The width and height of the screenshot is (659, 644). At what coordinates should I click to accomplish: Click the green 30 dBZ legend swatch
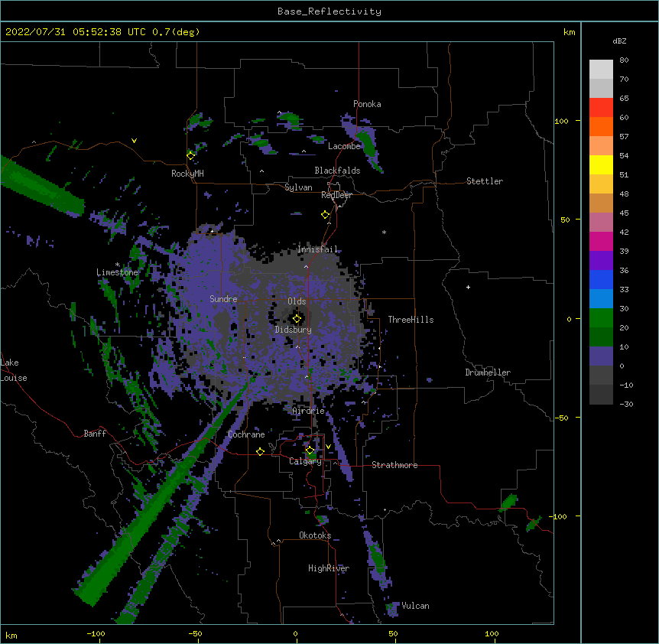point(601,318)
